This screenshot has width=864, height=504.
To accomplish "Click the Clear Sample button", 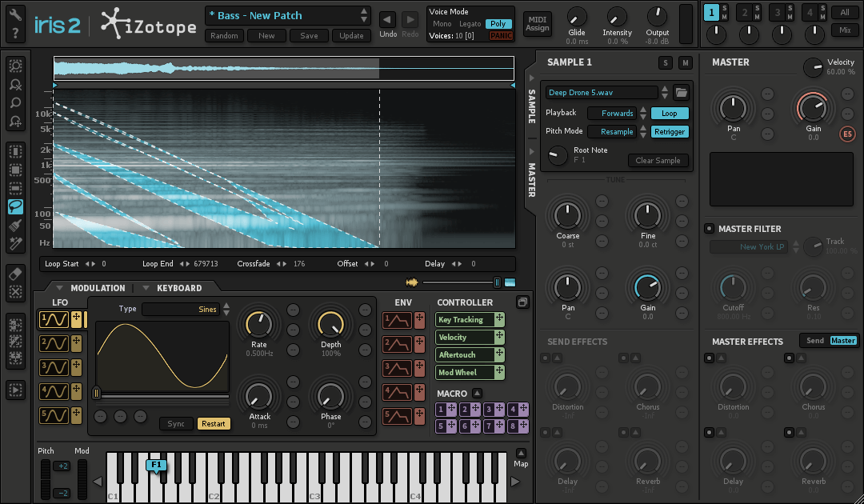I will click(658, 160).
